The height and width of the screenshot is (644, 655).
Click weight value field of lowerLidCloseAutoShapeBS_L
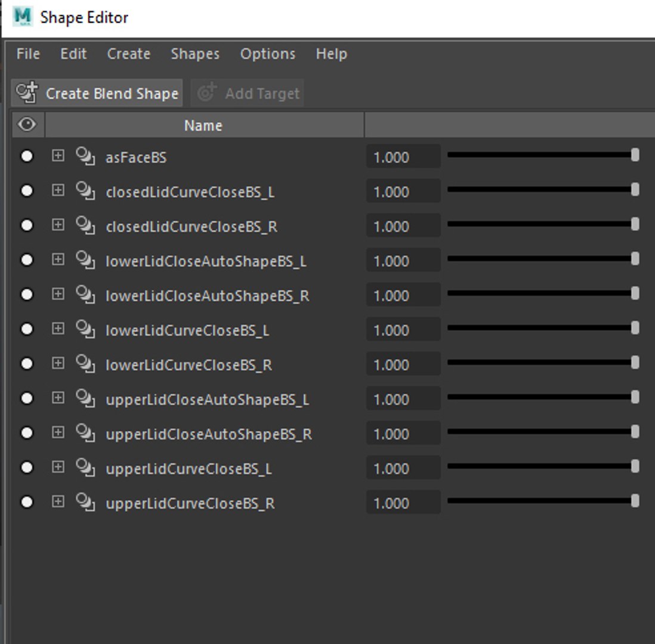[403, 261]
